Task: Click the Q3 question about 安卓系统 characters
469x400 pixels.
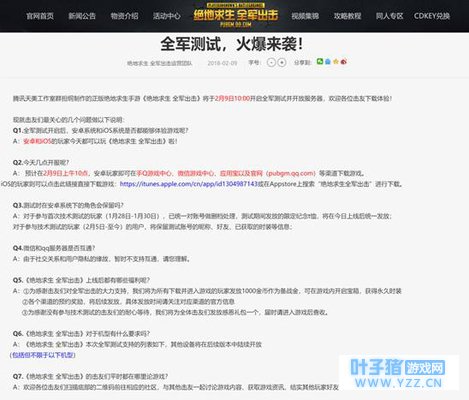Action: 68,205
